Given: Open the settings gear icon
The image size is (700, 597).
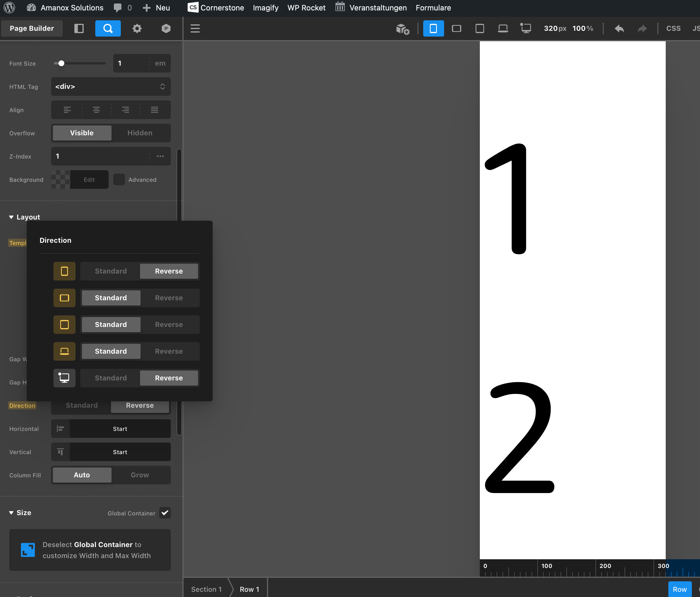Looking at the screenshot, I should 137,28.
